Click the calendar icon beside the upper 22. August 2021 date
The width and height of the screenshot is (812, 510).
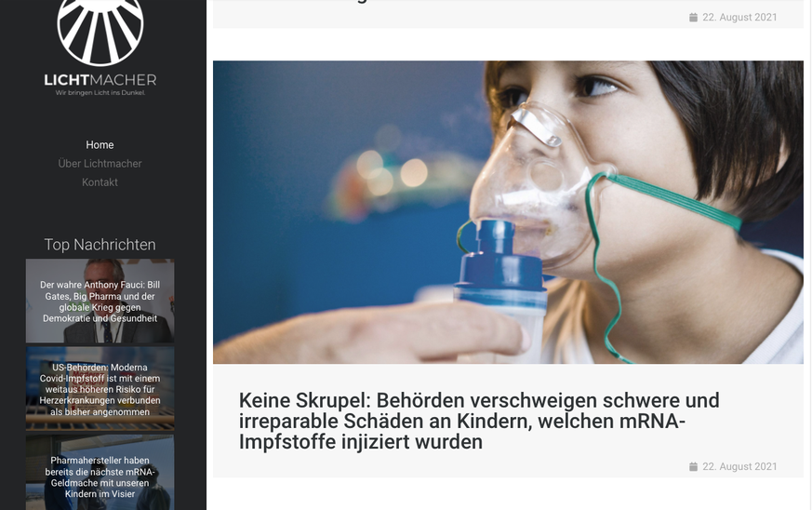click(694, 17)
